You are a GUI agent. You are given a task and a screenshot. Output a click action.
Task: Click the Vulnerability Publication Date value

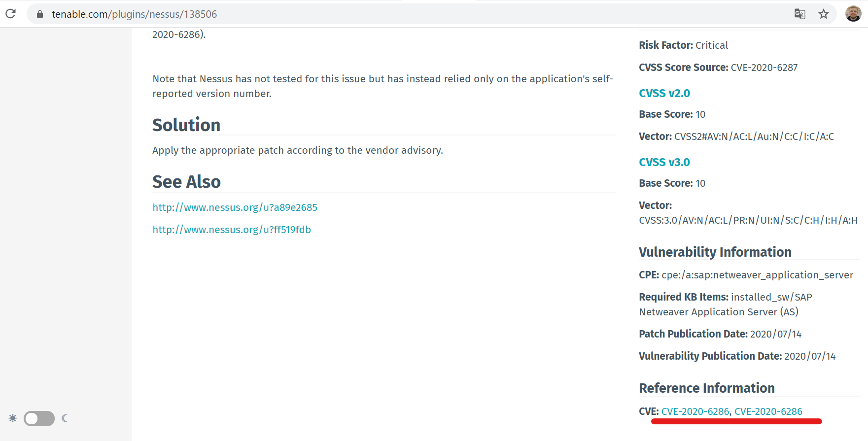point(810,356)
